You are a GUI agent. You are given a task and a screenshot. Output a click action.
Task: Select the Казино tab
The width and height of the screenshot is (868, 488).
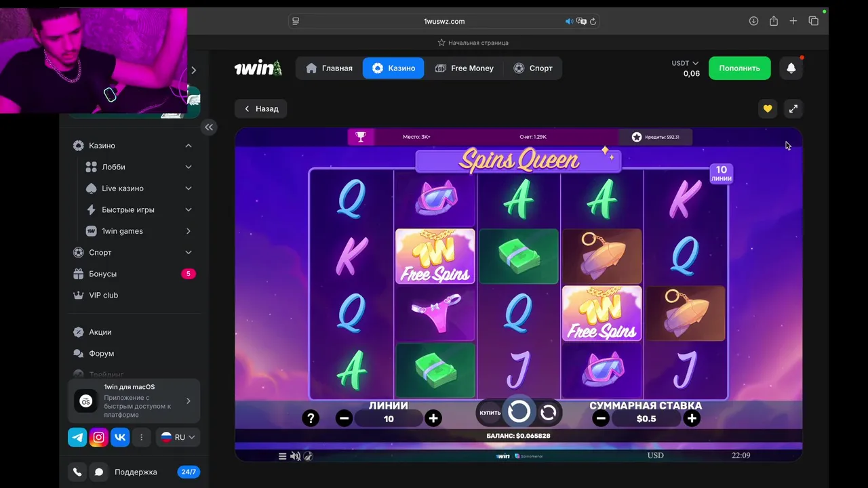(x=393, y=68)
